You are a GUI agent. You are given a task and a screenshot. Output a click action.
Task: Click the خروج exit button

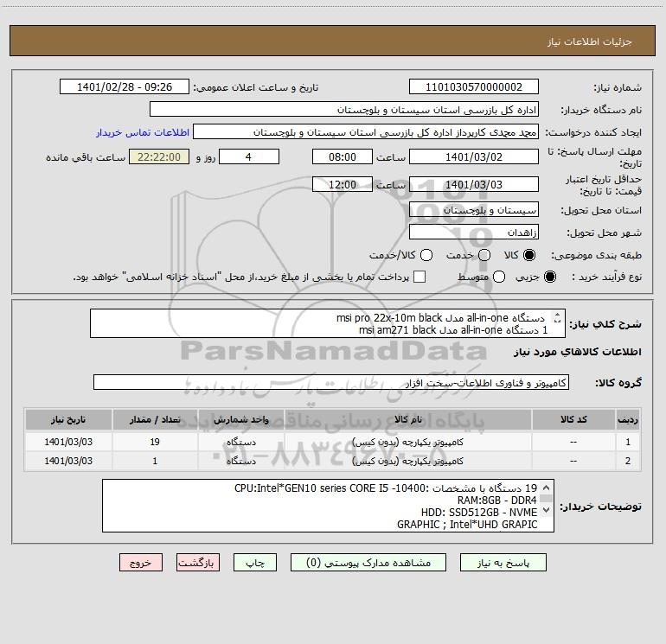pos(141,563)
